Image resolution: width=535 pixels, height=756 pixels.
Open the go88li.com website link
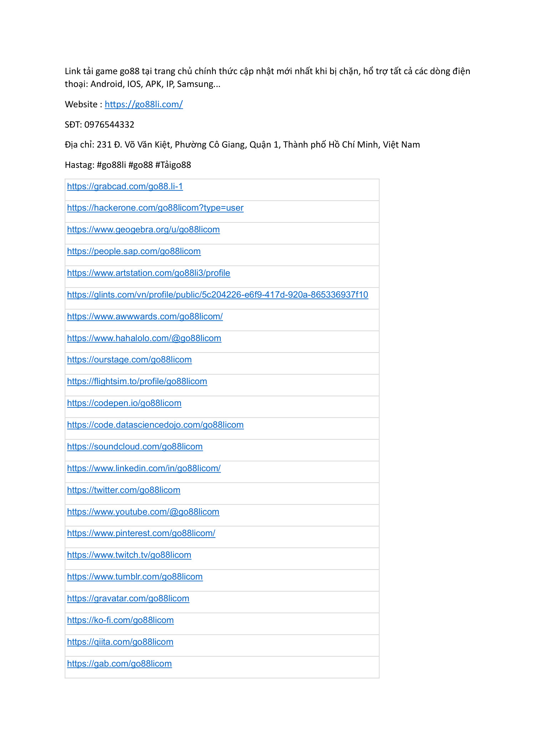tap(144, 104)
